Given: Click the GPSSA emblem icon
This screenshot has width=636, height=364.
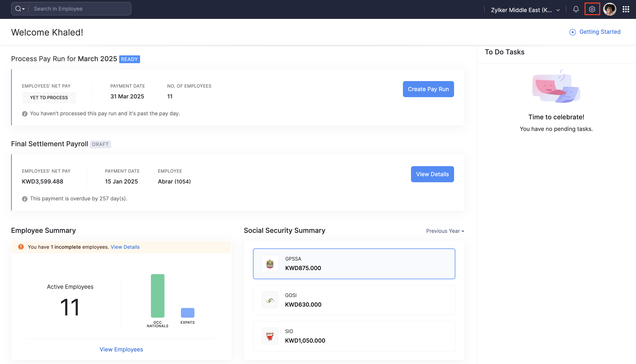Looking at the screenshot, I should click(x=270, y=264).
